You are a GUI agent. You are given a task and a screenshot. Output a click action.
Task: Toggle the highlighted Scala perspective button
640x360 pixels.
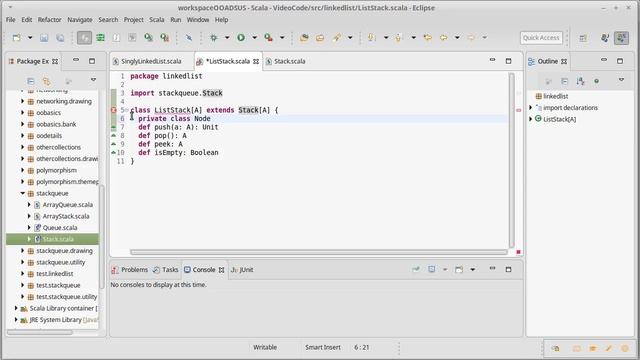(x=622, y=38)
